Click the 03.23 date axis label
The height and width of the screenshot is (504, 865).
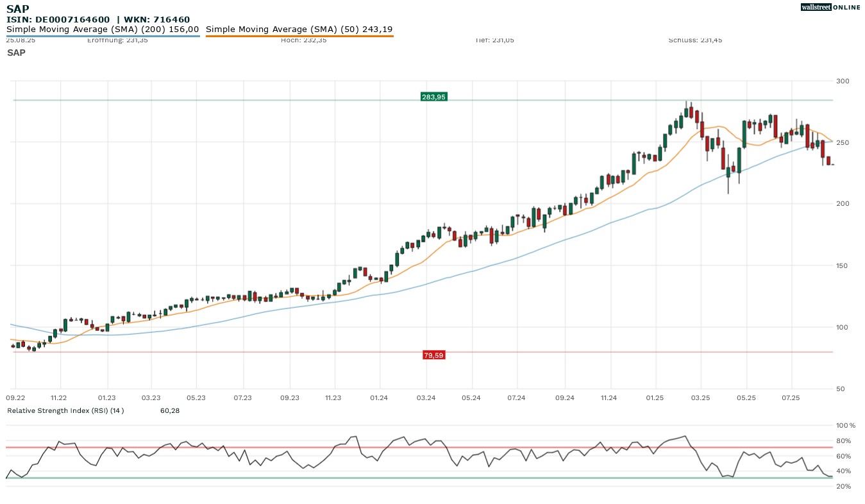151,398
